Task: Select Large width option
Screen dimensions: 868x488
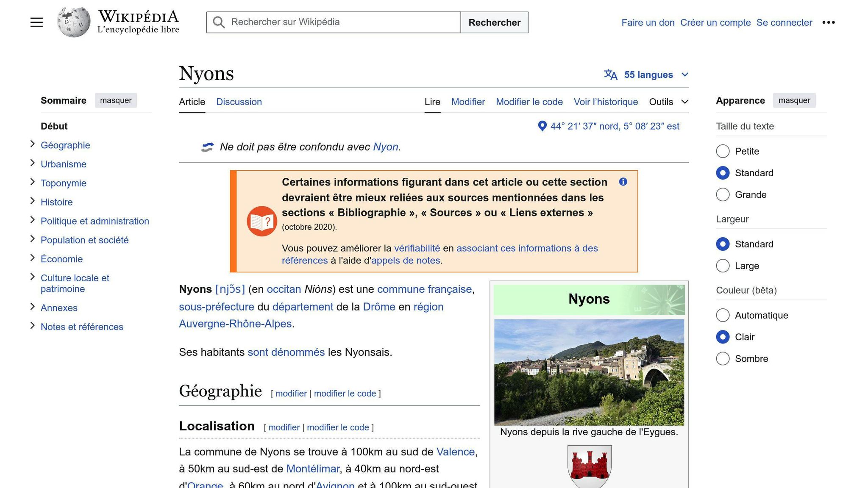Action: 723,266
